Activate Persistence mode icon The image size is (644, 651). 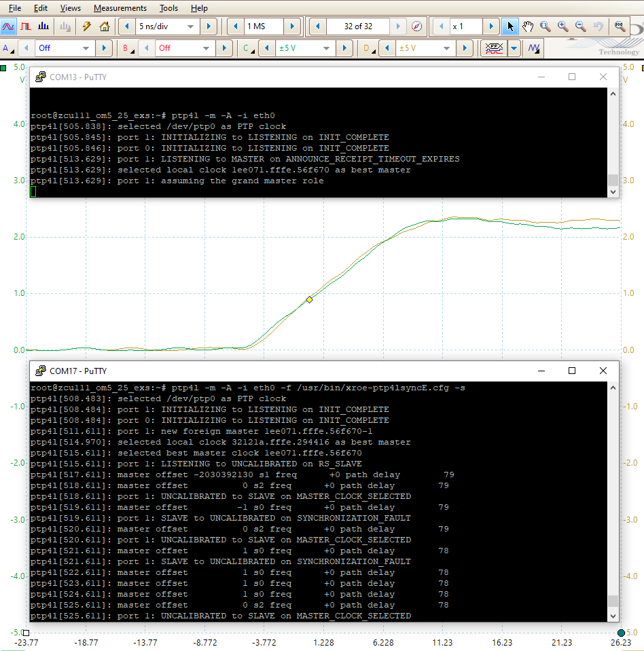tap(26, 26)
